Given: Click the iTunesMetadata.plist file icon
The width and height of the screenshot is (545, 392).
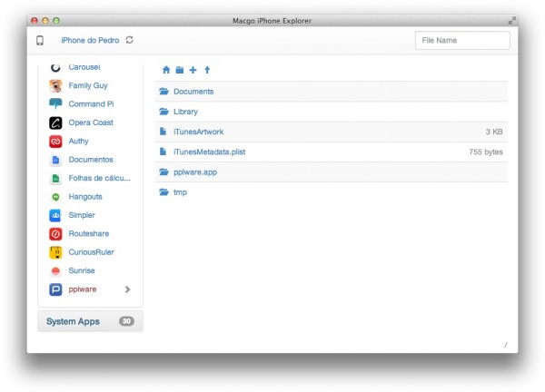Looking at the screenshot, I should (x=163, y=152).
